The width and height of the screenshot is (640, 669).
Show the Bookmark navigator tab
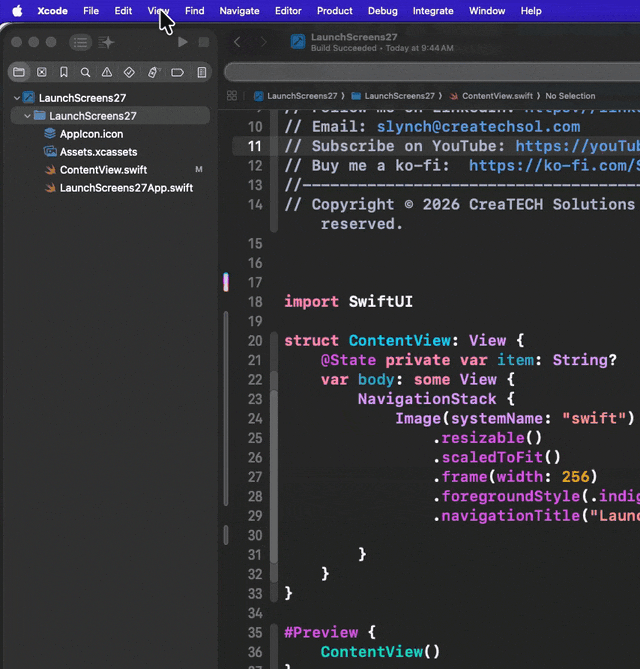64,72
